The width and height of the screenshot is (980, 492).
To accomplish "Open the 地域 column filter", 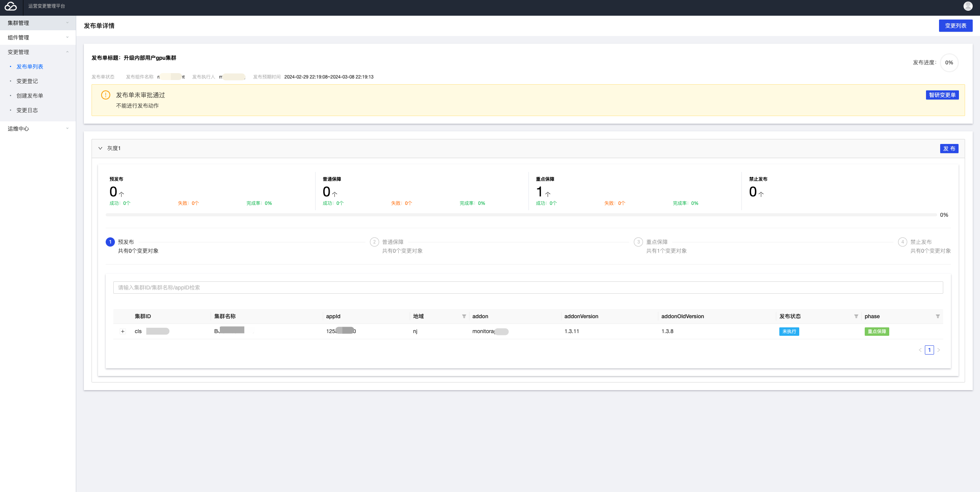I will coord(464,316).
